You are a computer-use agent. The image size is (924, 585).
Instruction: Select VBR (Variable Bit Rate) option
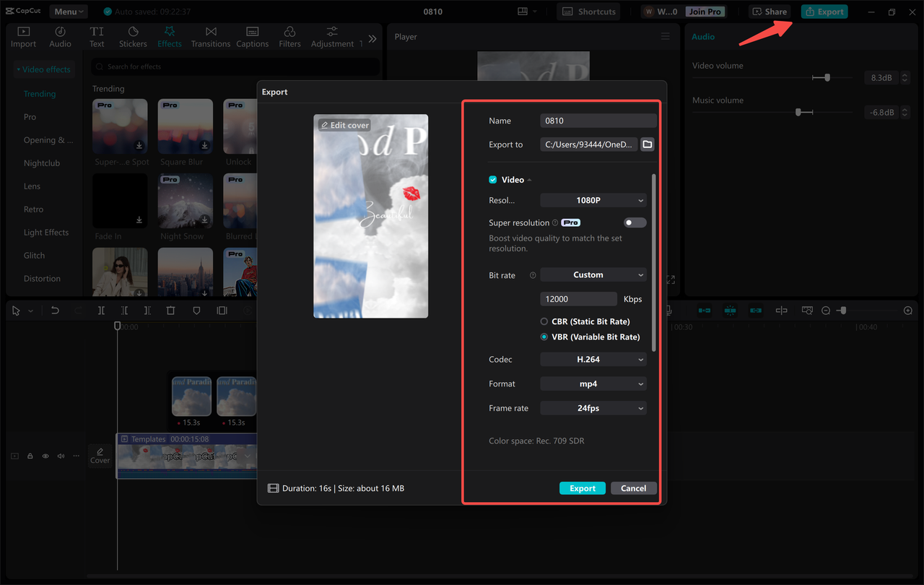click(x=544, y=337)
